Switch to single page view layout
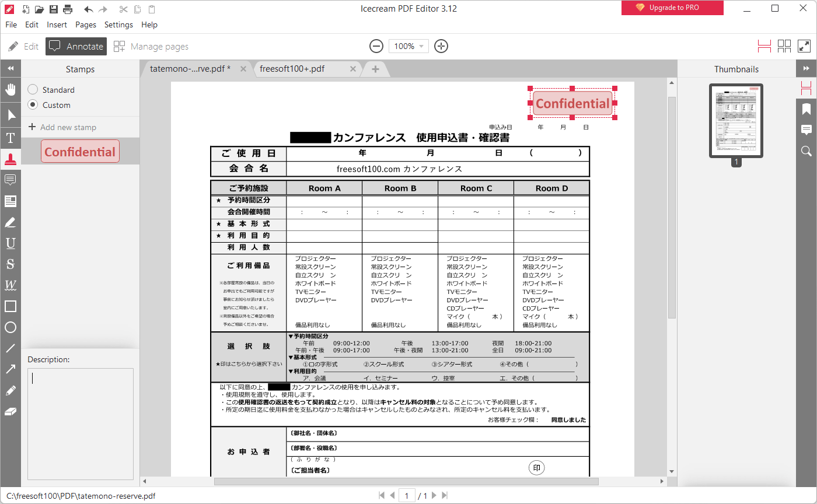 (x=764, y=46)
